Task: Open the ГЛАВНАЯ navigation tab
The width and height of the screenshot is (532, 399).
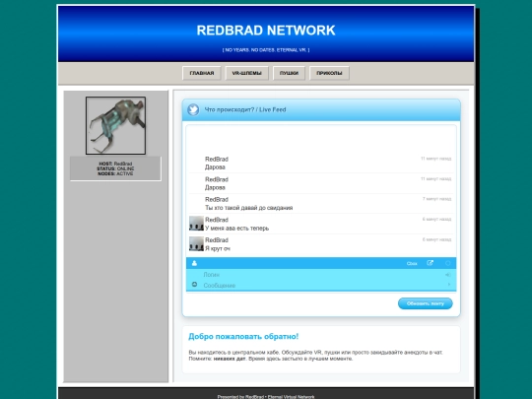Action: [202, 73]
